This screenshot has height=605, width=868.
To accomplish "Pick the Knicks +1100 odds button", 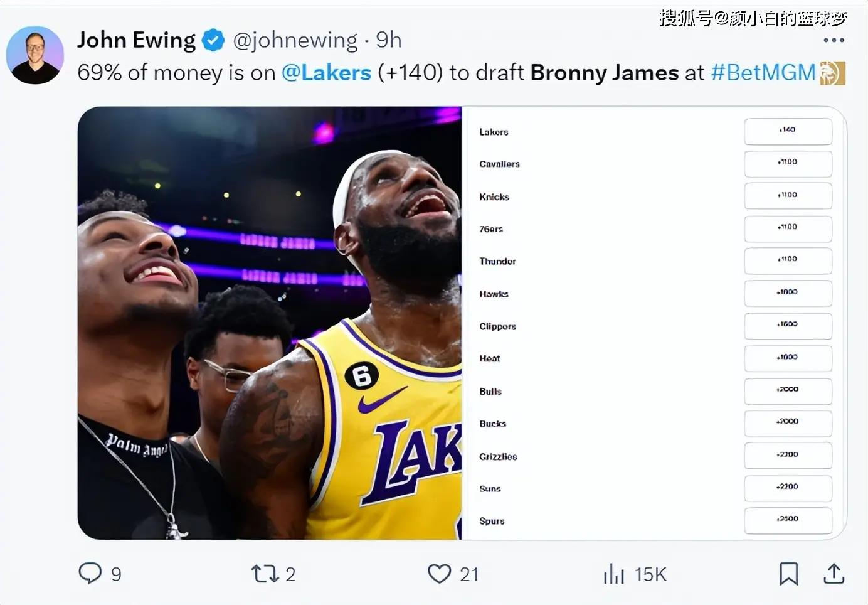I will (x=788, y=196).
